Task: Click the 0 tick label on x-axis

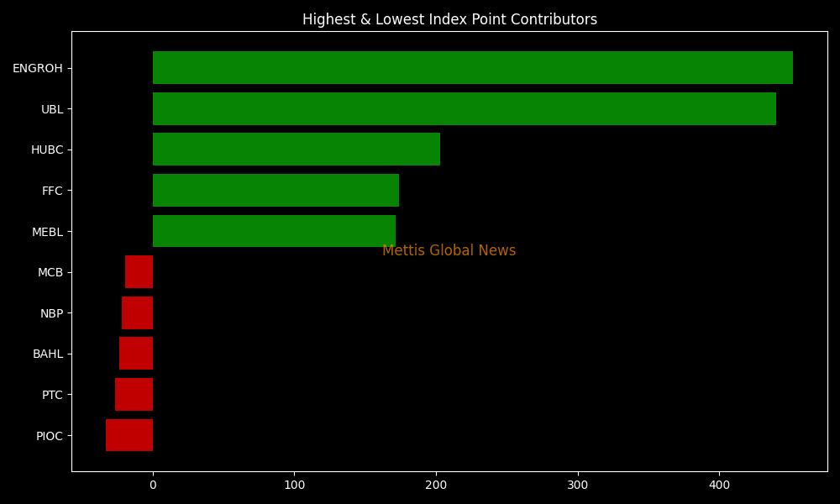Action: 153,485
